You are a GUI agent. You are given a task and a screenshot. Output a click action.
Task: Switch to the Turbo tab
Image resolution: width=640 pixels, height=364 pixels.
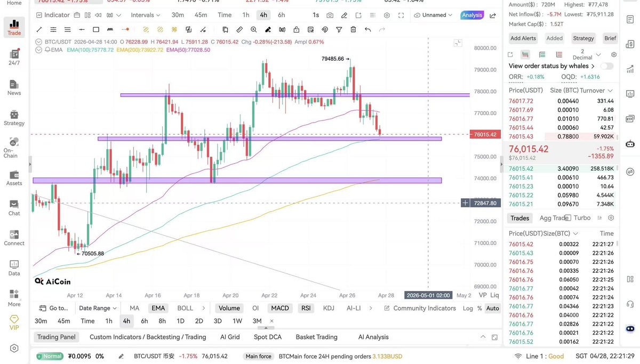(x=582, y=218)
